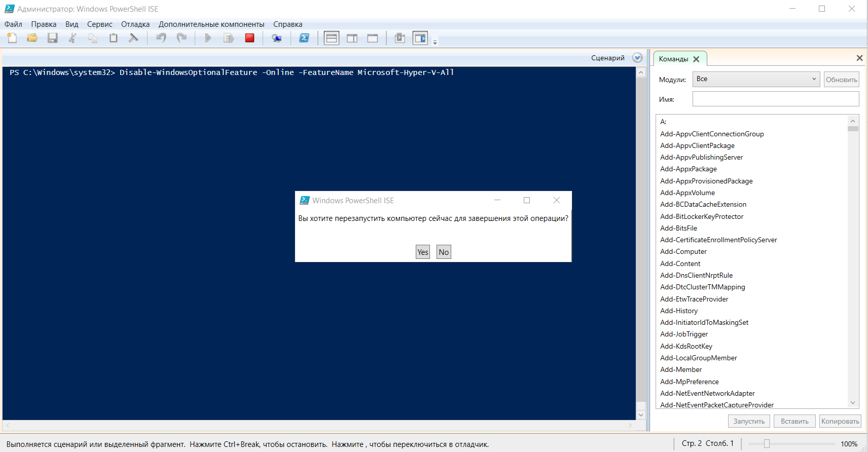Open a script with the folder icon
This screenshot has height=452, width=868.
[x=32, y=38]
